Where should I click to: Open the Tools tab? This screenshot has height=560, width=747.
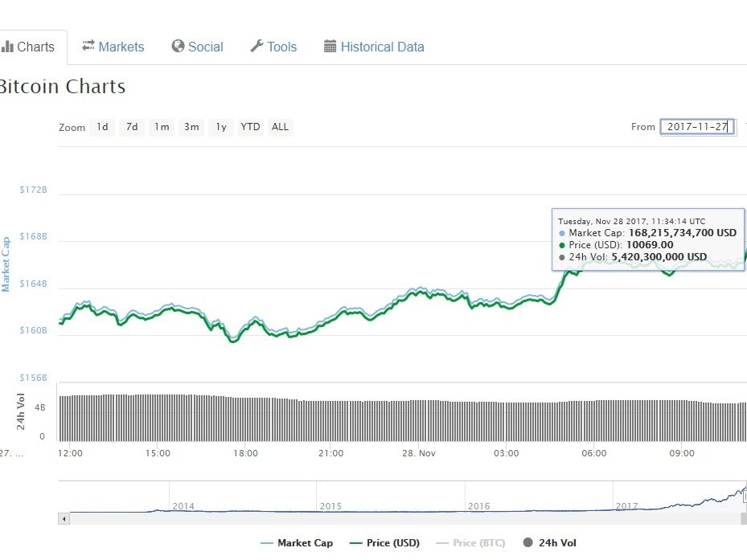pyautogui.click(x=273, y=47)
